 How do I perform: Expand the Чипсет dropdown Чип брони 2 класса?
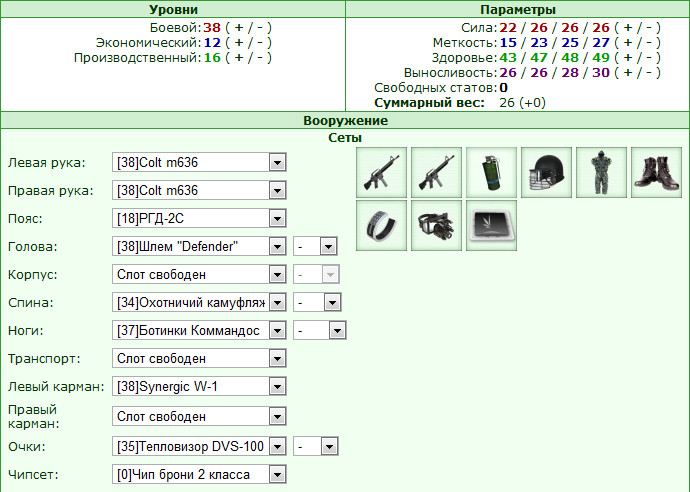point(199,474)
